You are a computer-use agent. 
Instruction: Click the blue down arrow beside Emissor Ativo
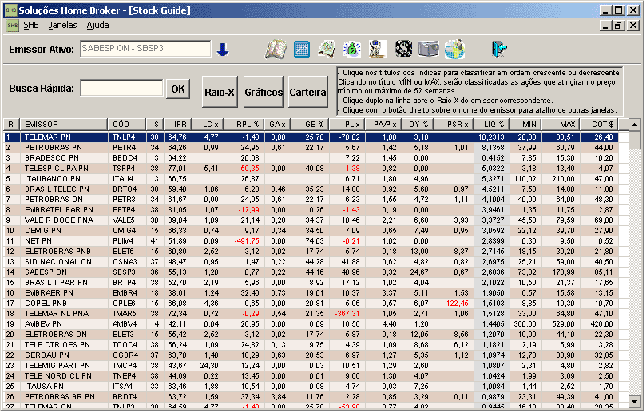[x=222, y=49]
